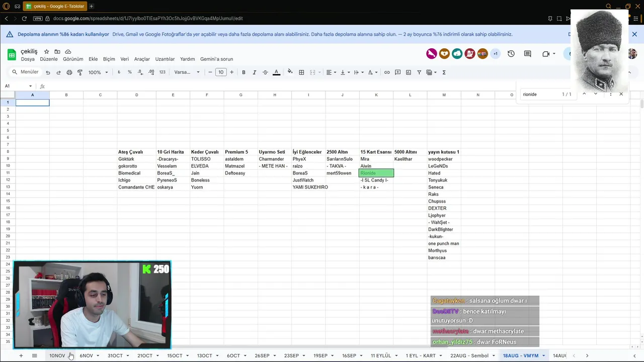Go to previous find match arrow
The height and width of the screenshot is (362, 644).
[x=584, y=94]
